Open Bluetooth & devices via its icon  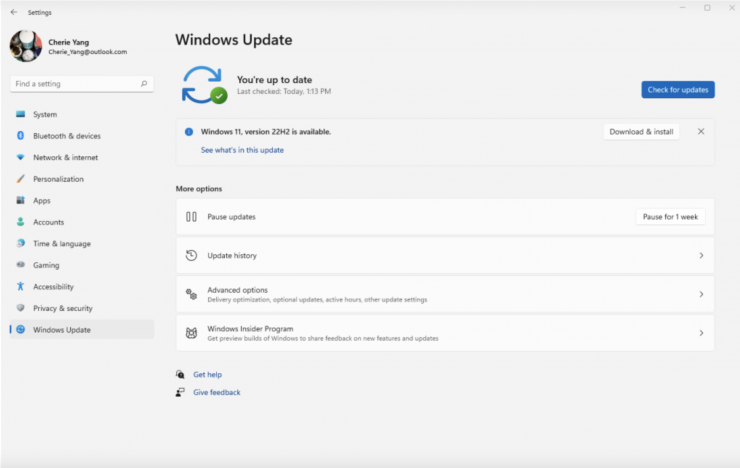[x=20, y=136]
